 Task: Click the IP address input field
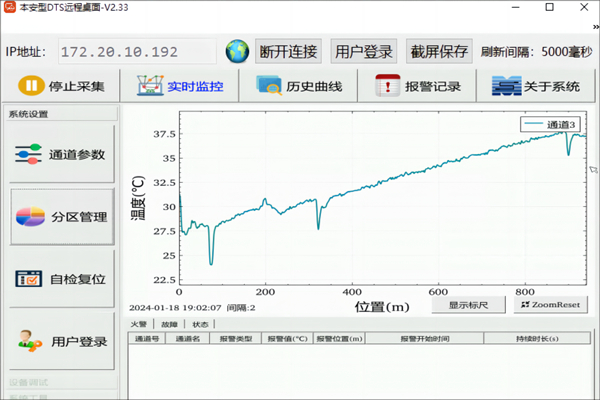point(135,51)
